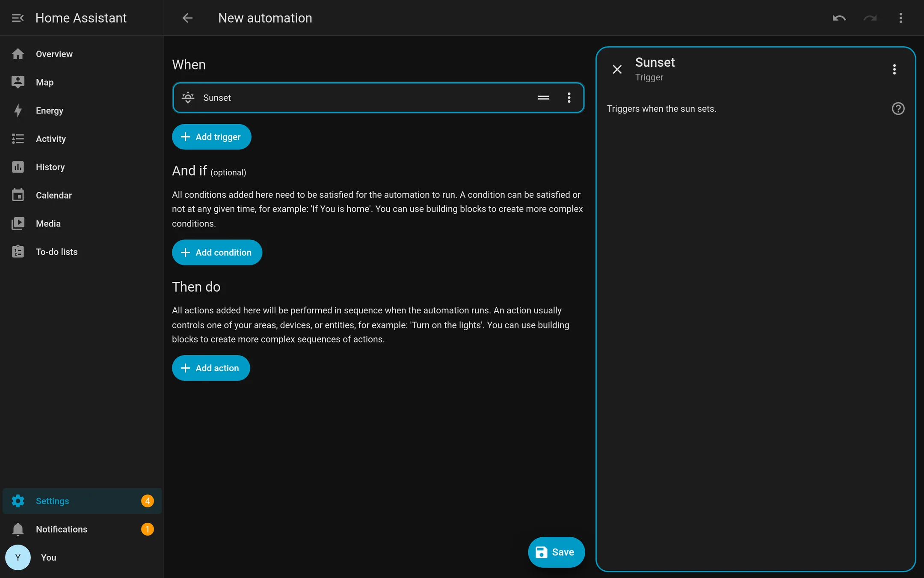The width and height of the screenshot is (924, 578).
Task: Click the Media play icon
Action: point(18,223)
